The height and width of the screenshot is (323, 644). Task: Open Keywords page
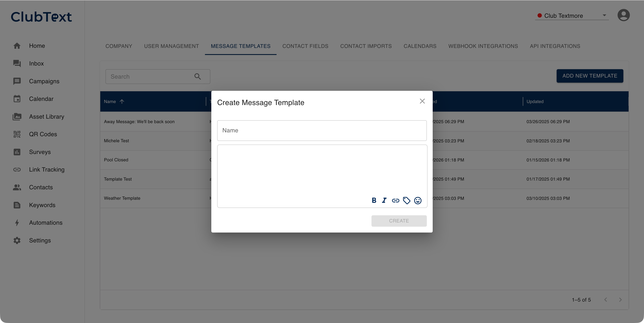tap(42, 205)
